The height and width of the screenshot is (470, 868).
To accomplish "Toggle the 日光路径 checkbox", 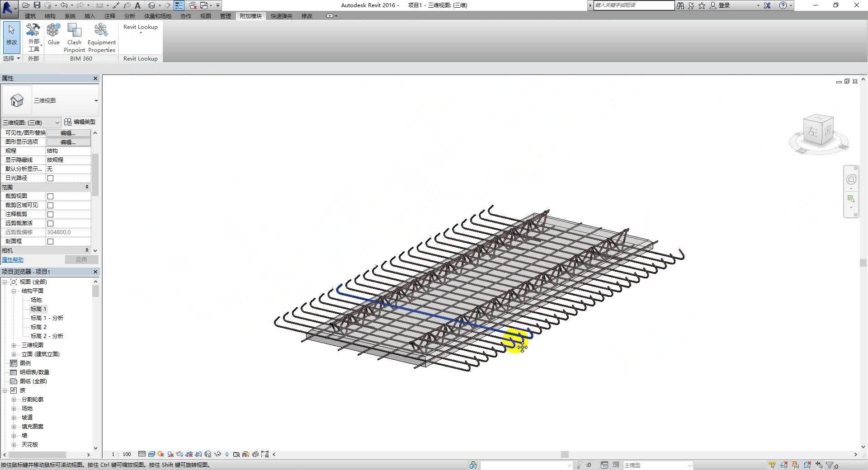I will tap(51, 178).
